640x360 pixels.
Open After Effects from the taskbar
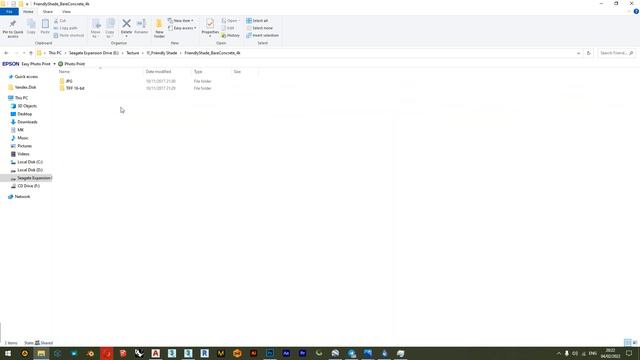pyautogui.click(x=286, y=353)
